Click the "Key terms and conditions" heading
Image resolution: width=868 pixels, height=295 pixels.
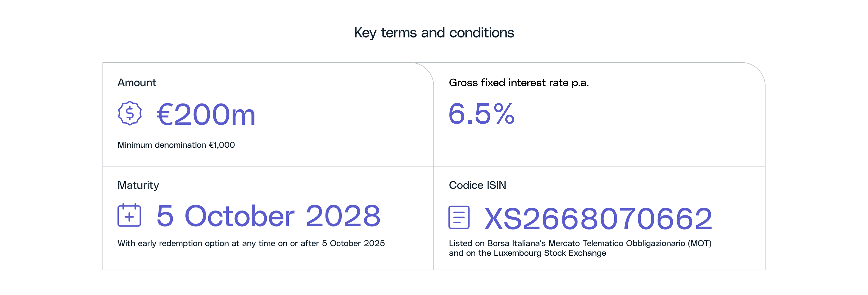point(434,33)
